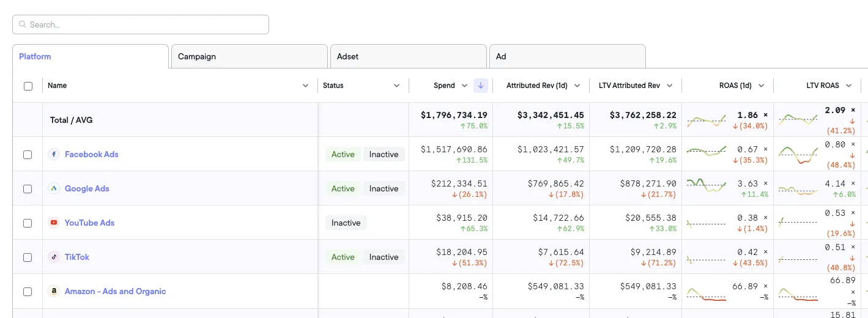Expand the Status column dropdown
Screen dimensions: 868x318
396,86
